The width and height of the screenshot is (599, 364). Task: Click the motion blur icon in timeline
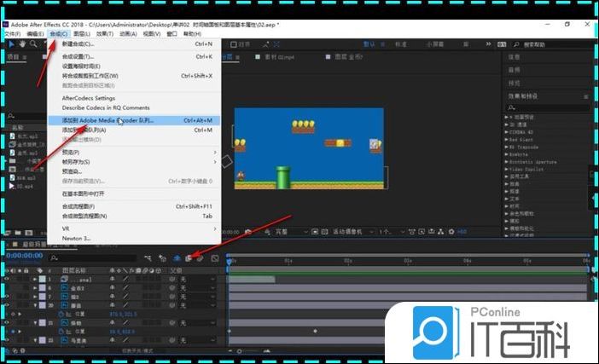[201, 257]
